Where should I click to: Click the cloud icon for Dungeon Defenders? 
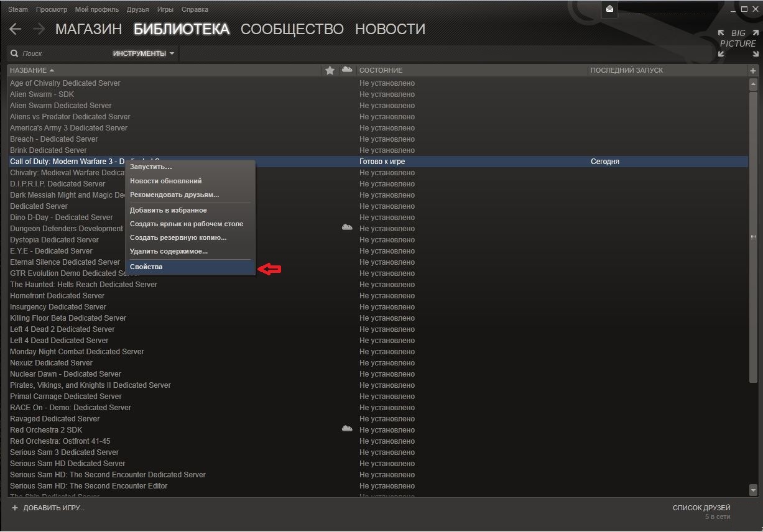click(347, 227)
